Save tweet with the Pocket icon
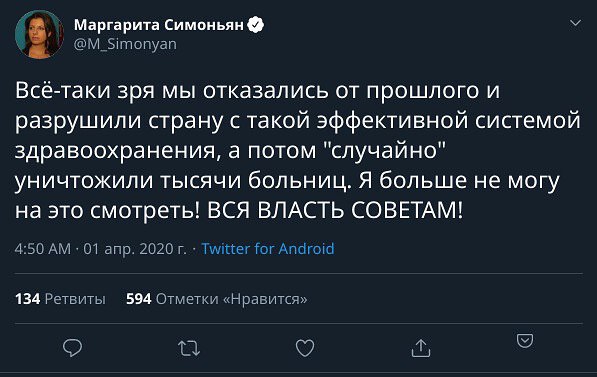This screenshot has width=597, height=377. [525, 340]
